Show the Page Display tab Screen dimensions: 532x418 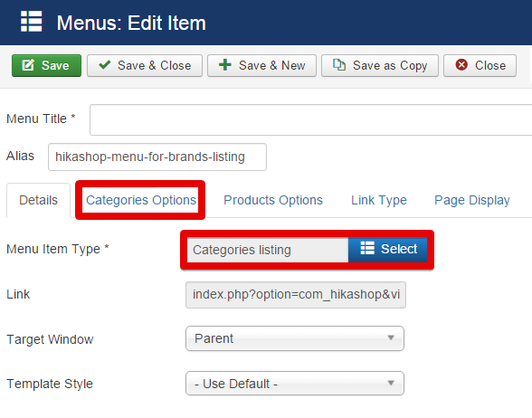tap(472, 200)
